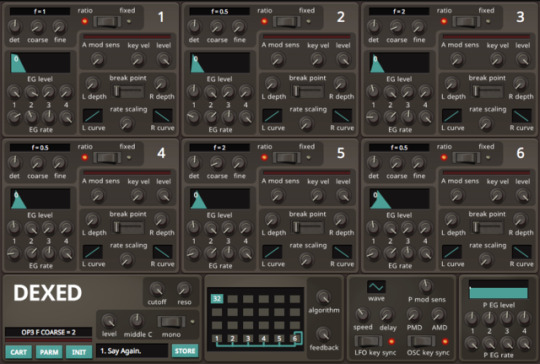Toggle operator 3 ratio/fixed switch

pos(466,22)
